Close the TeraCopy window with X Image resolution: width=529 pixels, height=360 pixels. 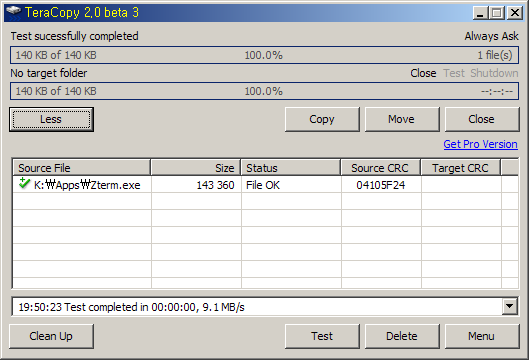click(515, 13)
